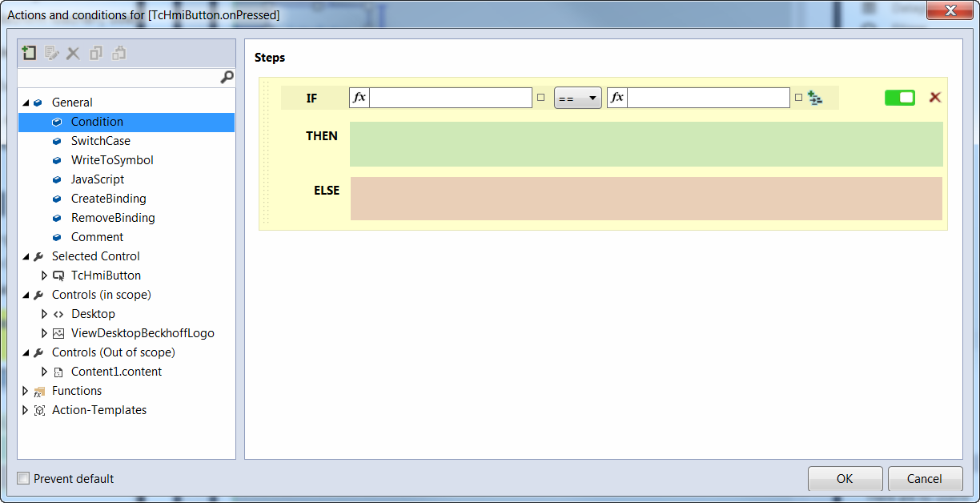Click the Action-Templates icon
Screen dimensions: 980x503
(38, 410)
